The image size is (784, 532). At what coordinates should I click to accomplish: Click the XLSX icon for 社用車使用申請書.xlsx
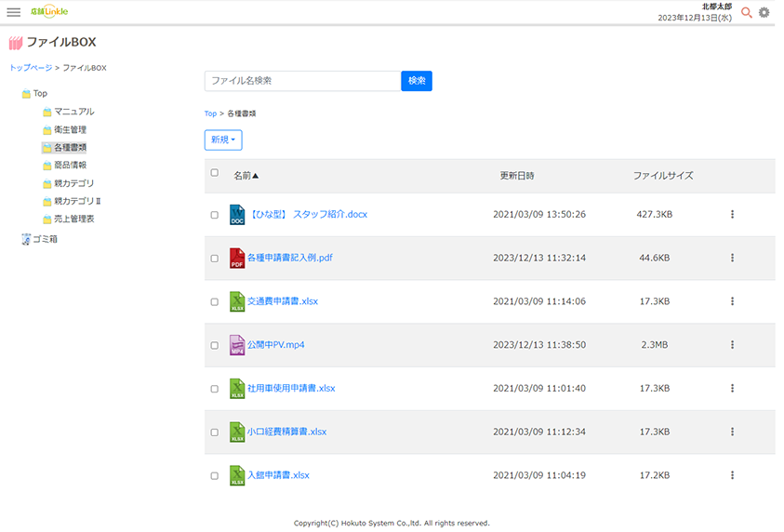pos(237,389)
